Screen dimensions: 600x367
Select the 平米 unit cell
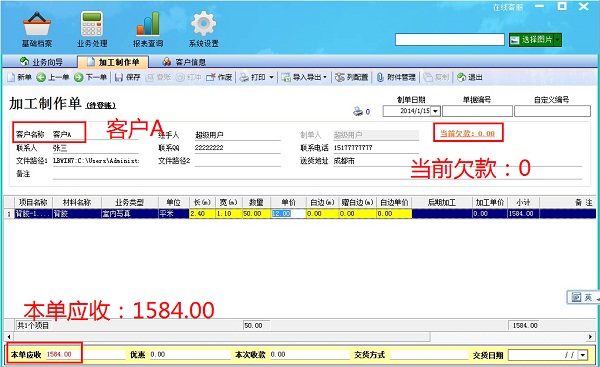coord(173,214)
